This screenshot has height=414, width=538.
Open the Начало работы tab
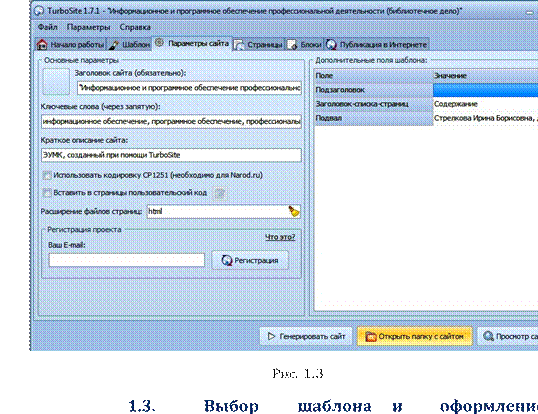pos(71,45)
